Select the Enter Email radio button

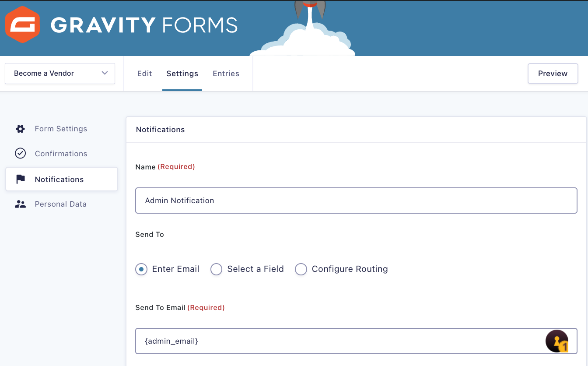141,269
